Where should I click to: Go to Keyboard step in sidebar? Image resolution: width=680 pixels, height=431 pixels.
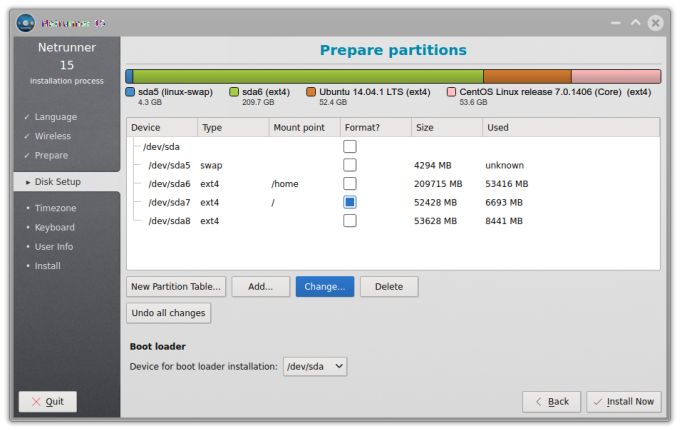[x=55, y=227]
